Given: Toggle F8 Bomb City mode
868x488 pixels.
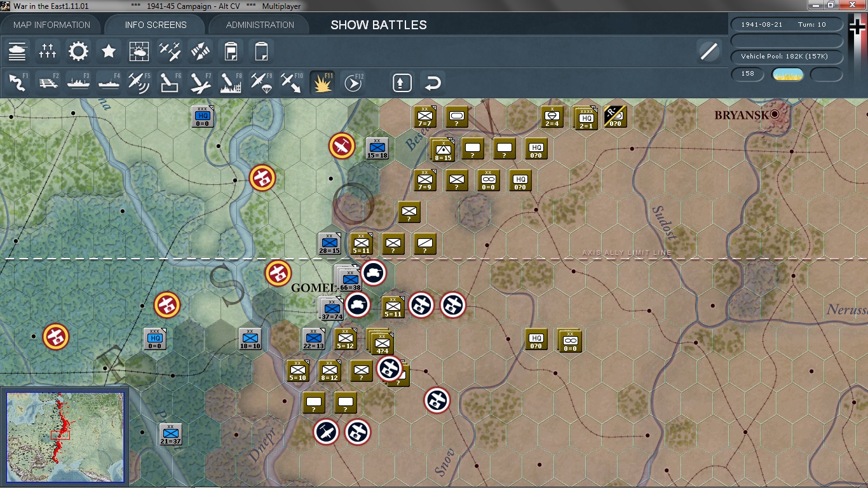Looking at the screenshot, I should click(231, 83).
